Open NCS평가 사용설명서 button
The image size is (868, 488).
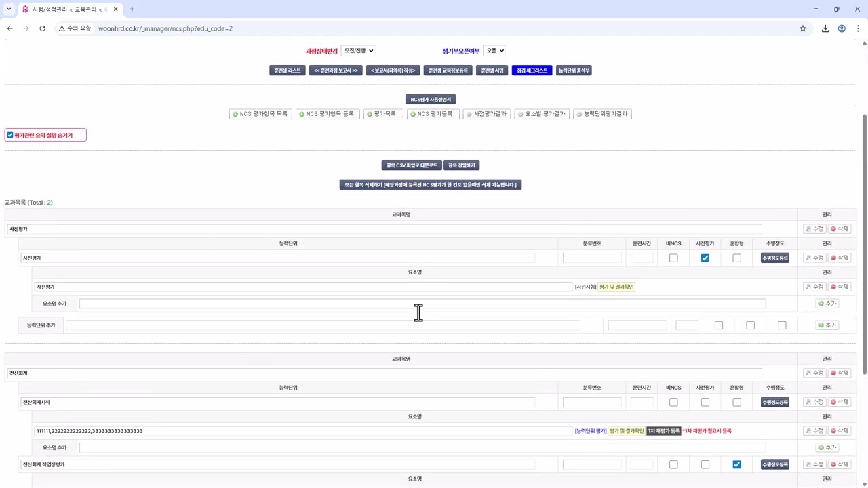pyautogui.click(x=431, y=99)
